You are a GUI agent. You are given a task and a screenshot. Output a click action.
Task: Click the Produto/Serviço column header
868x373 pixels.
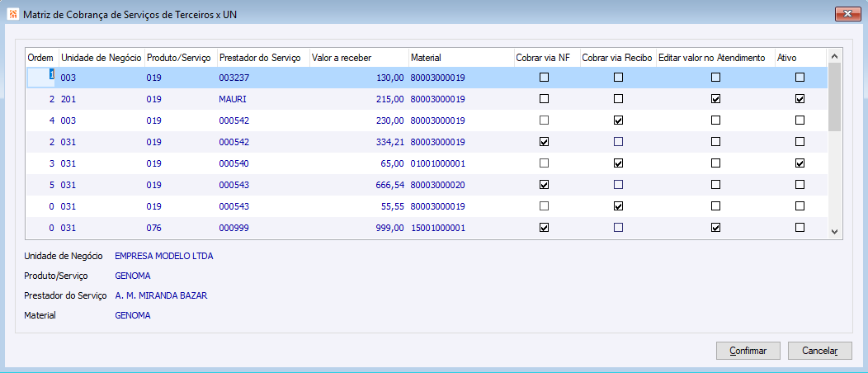[180, 58]
